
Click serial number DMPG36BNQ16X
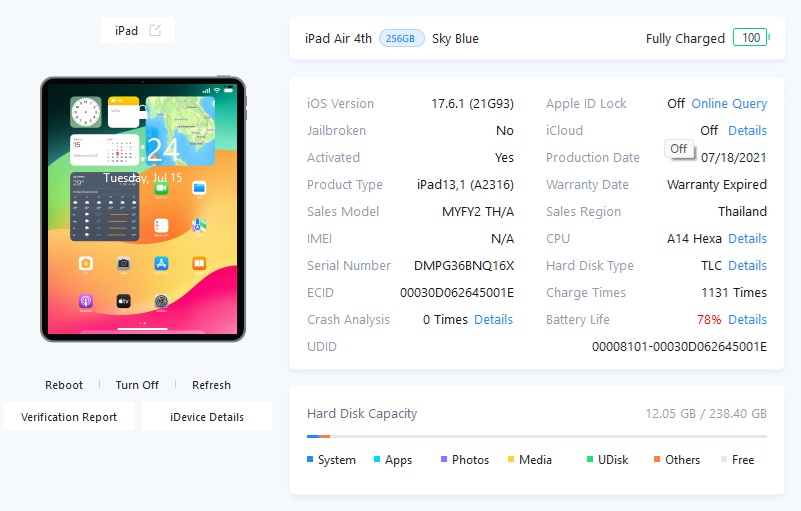pyautogui.click(x=464, y=266)
